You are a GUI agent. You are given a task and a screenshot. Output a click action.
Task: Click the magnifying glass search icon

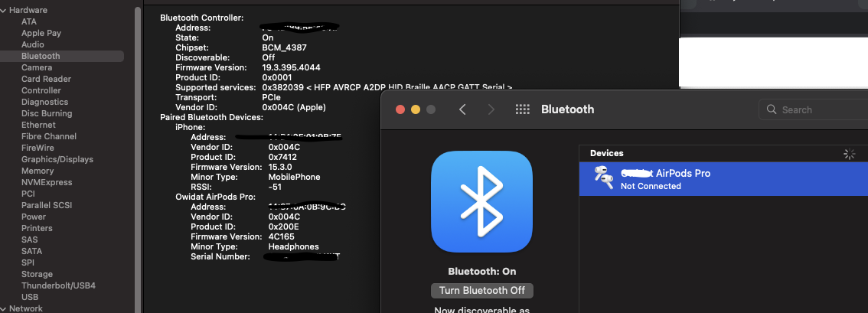coord(772,109)
